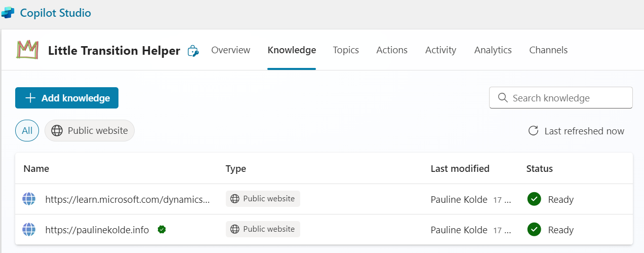Screen dimensions: 644x253
Task: Click the green verified badge next to paulinekolde.info
Action: (x=162, y=230)
